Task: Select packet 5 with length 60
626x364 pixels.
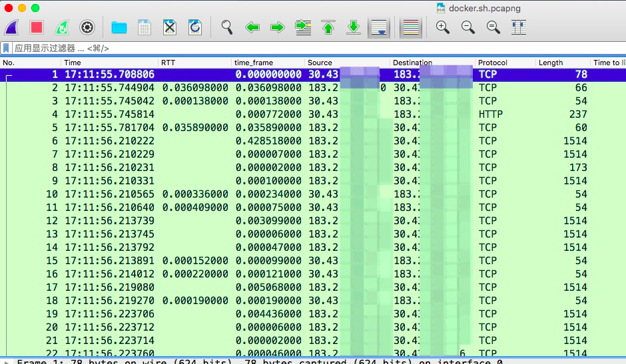Action: tap(313, 127)
